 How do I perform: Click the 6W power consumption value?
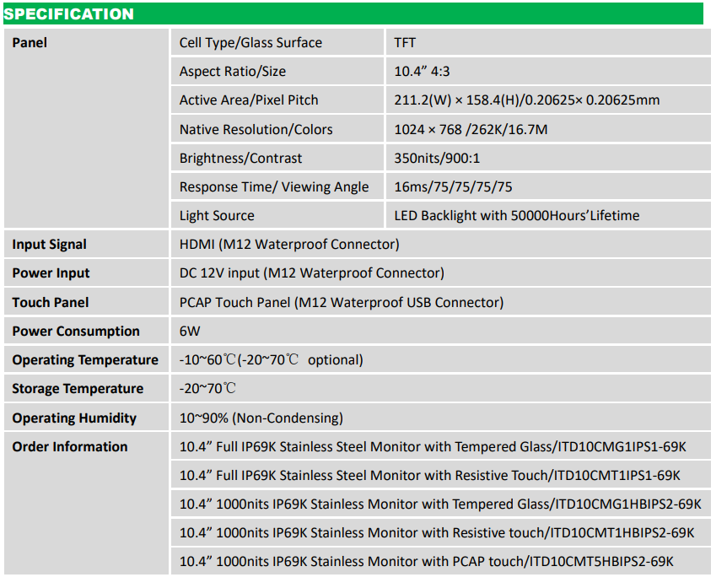190,332
